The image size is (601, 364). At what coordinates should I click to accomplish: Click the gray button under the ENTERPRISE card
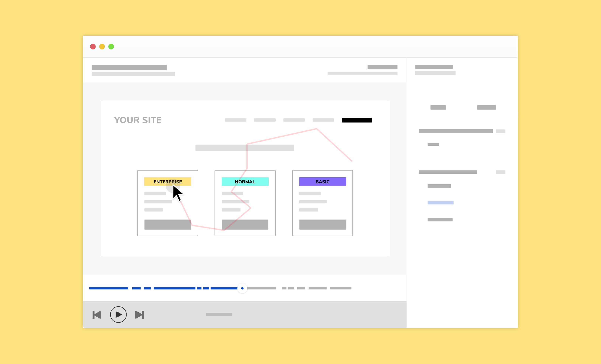click(168, 224)
